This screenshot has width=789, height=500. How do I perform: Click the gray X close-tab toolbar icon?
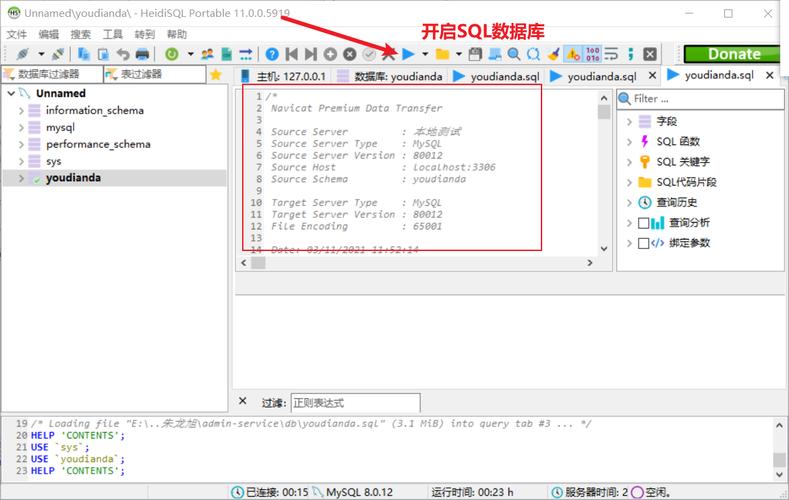coord(650,54)
